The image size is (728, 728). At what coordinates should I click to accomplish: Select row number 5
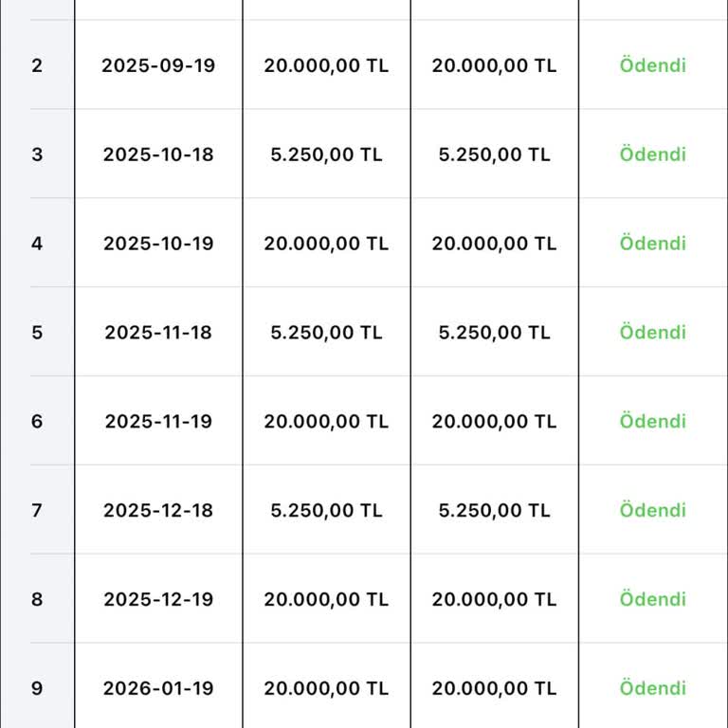pos(37,333)
